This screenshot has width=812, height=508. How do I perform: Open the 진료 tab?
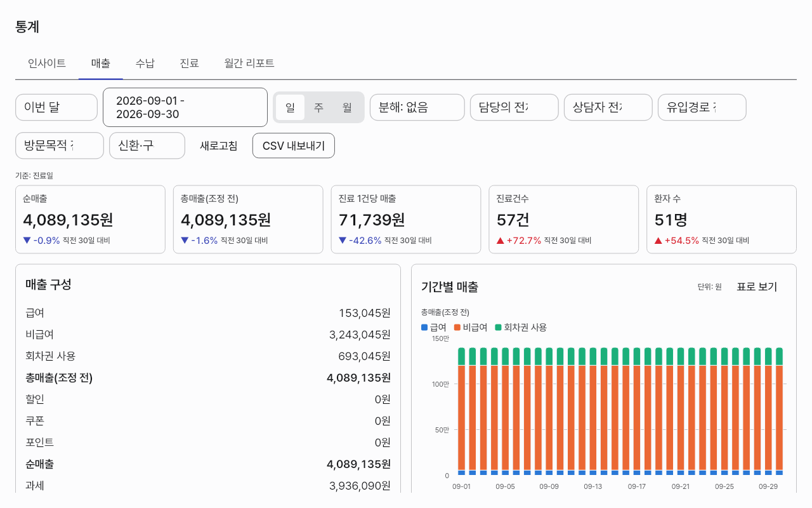[x=190, y=63]
